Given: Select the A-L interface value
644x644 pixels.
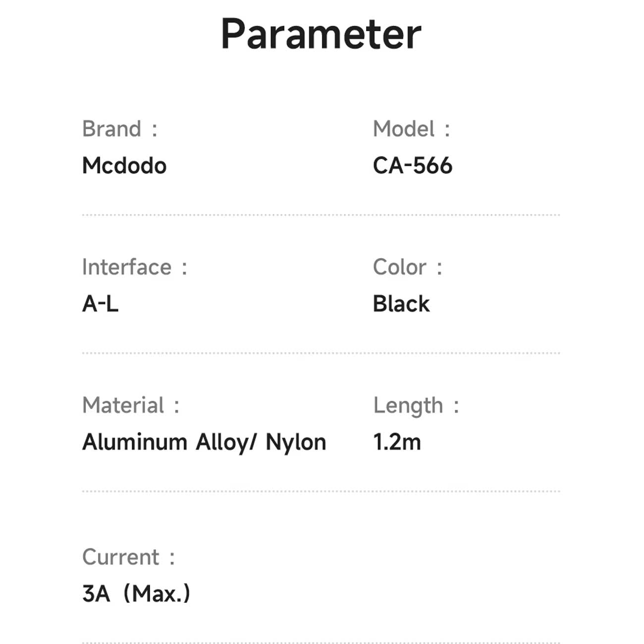Looking at the screenshot, I should click(x=101, y=304).
